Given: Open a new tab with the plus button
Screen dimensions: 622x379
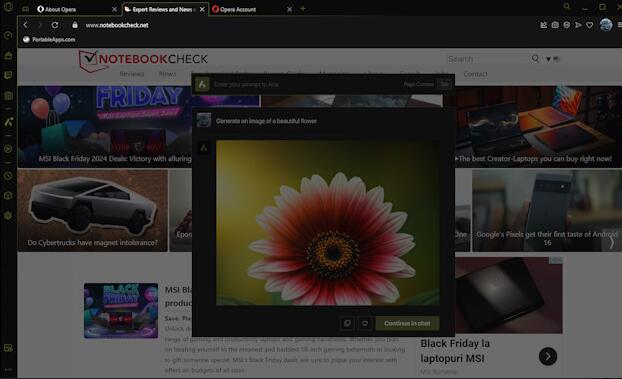Looking at the screenshot, I should [303, 8].
